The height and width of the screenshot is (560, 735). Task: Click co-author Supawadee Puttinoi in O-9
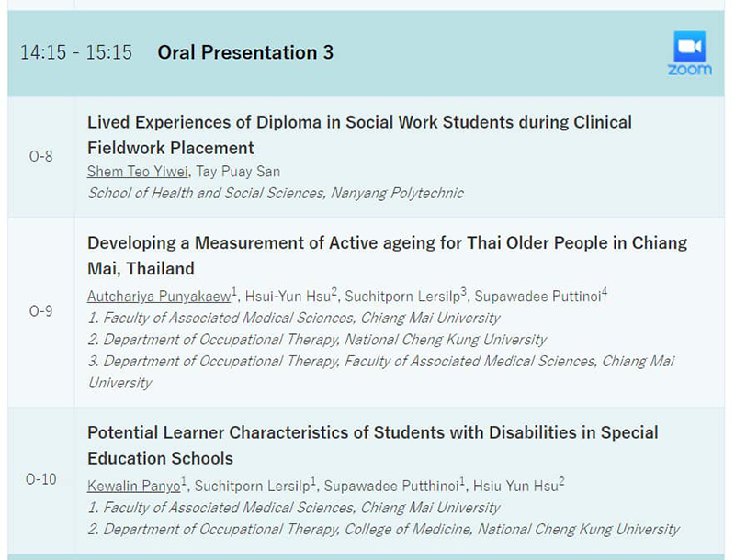click(537, 297)
